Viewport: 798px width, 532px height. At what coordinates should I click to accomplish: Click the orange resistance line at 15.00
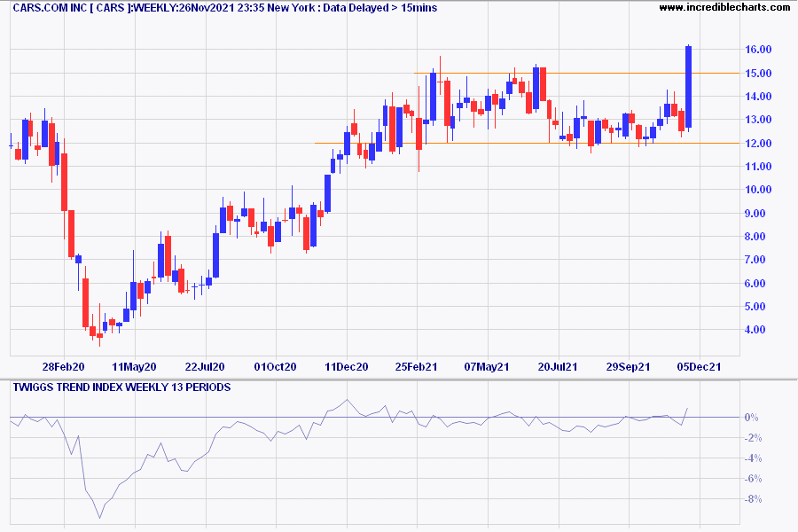tap(576, 74)
